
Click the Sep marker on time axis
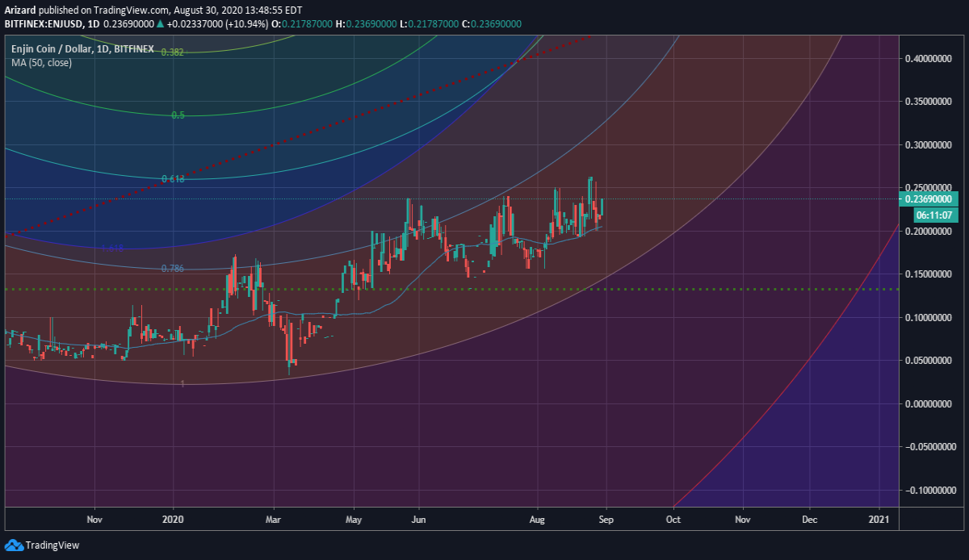606,520
